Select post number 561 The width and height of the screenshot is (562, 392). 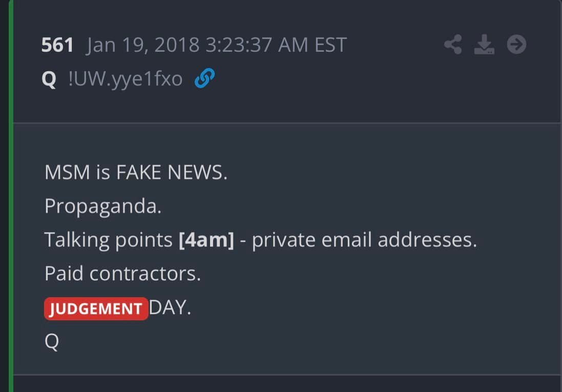(57, 46)
